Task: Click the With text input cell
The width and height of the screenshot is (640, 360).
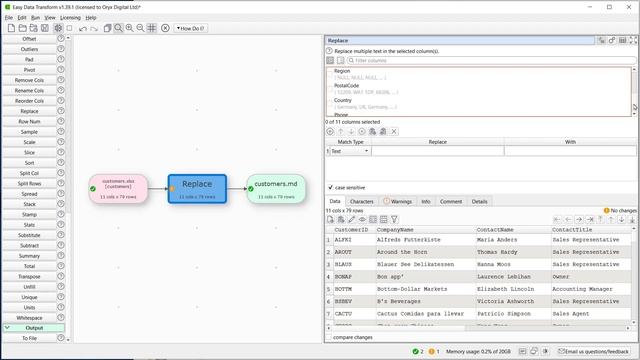Action: 570,151
